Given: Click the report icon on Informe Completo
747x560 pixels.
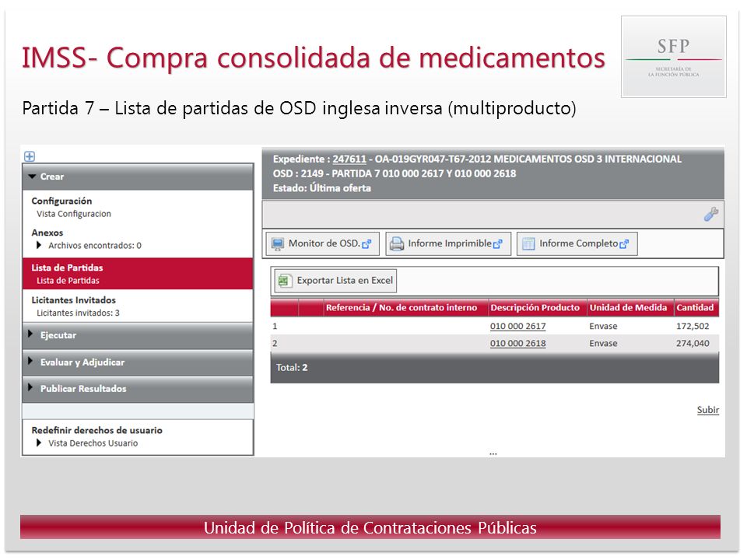Looking at the screenshot, I should point(528,243).
